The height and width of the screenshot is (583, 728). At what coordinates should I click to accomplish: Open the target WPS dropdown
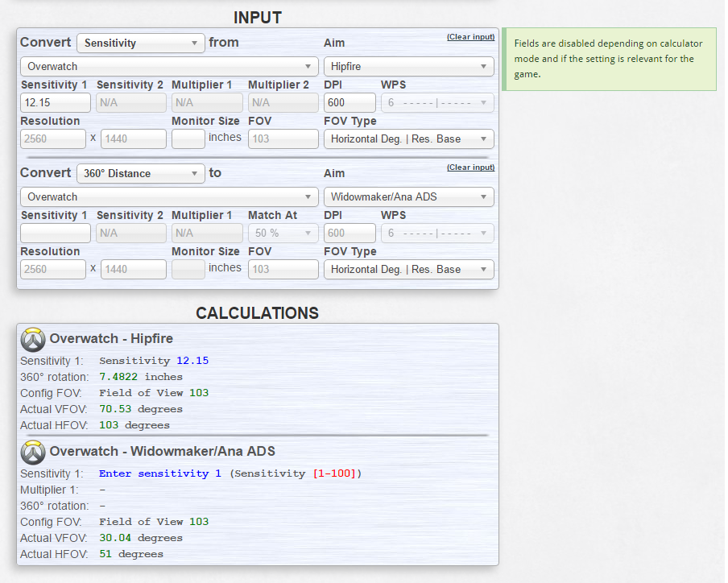click(437, 233)
